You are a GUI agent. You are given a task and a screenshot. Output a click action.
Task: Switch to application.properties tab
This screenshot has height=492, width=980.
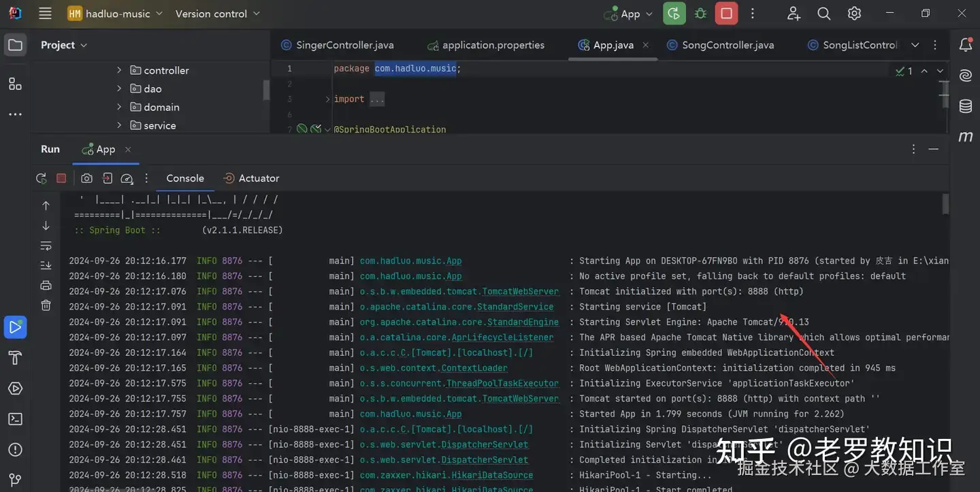pos(486,45)
